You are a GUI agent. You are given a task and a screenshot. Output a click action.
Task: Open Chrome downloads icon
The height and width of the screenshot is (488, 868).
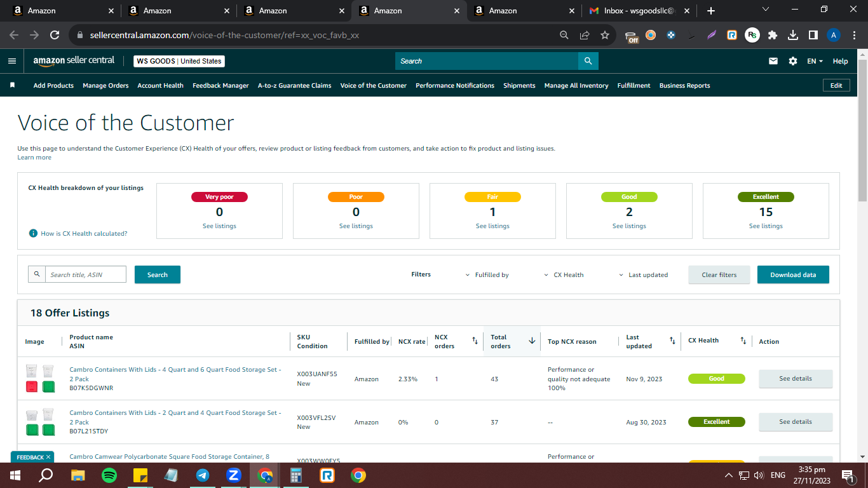[793, 36]
